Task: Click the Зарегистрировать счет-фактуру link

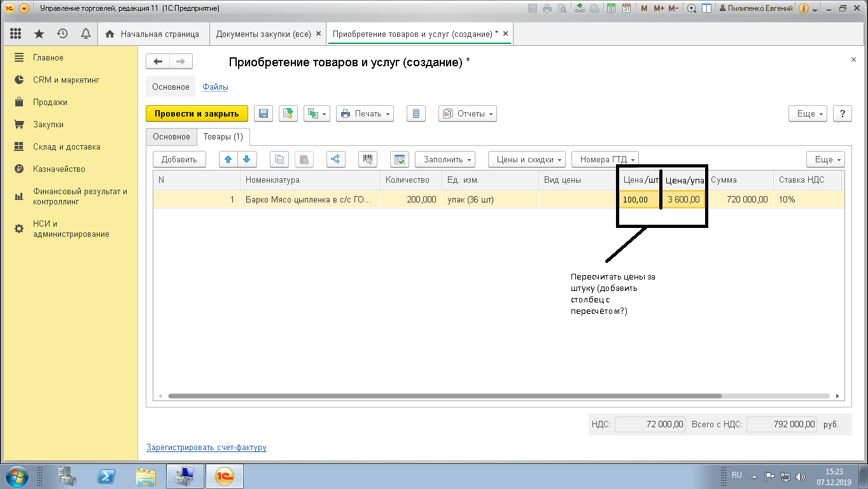Action: pyautogui.click(x=206, y=448)
